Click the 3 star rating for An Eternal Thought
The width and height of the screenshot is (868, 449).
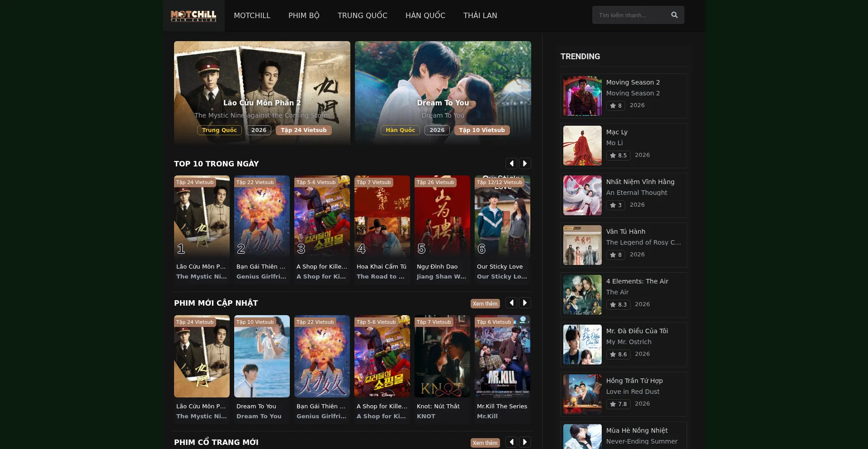coord(616,205)
